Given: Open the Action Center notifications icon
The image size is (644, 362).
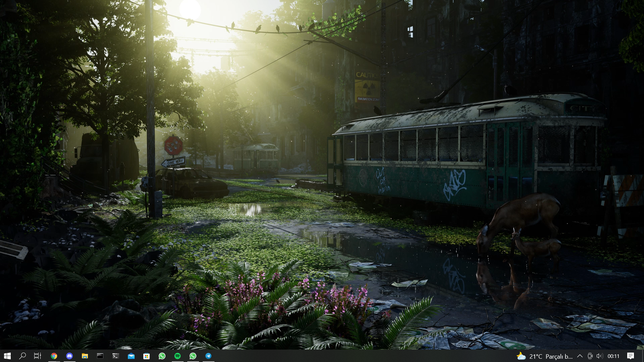Looking at the screenshot, I should pyautogui.click(x=631, y=356).
